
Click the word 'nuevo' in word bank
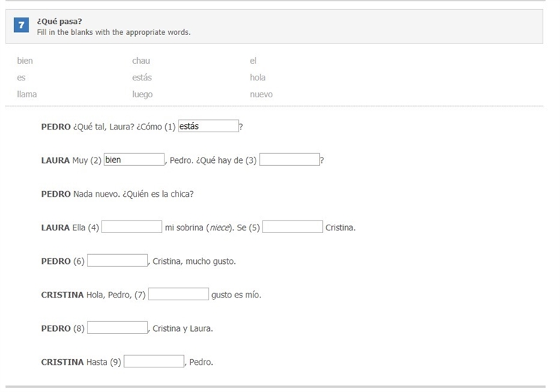[261, 94]
